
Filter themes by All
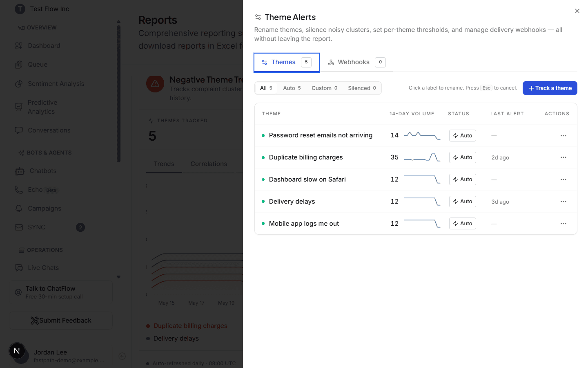(266, 88)
